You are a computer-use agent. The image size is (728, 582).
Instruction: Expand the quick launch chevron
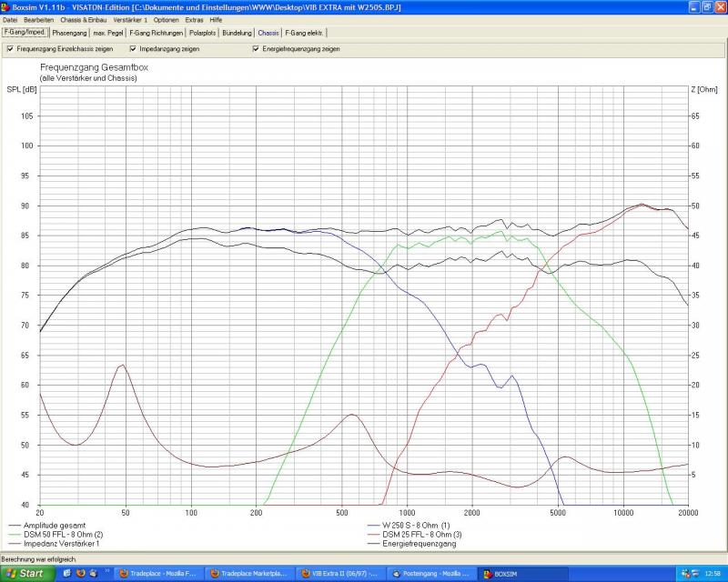click(x=107, y=570)
